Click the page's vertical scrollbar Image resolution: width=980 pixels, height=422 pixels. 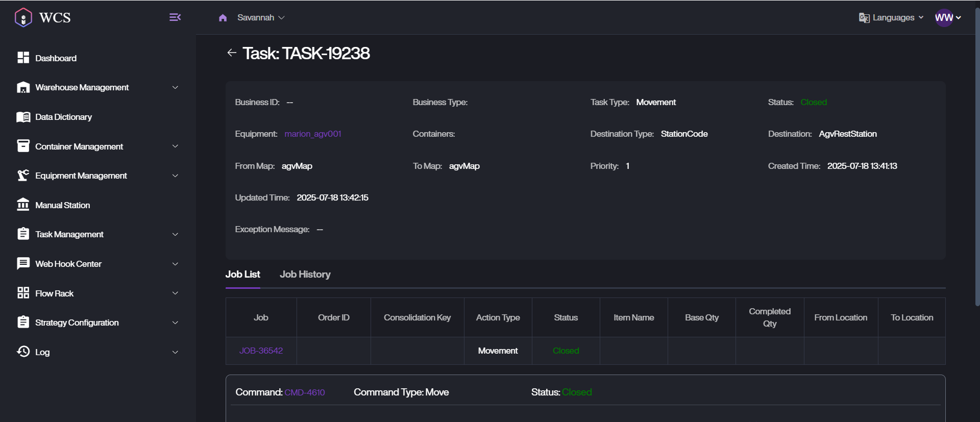pyautogui.click(x=977, y=153)
